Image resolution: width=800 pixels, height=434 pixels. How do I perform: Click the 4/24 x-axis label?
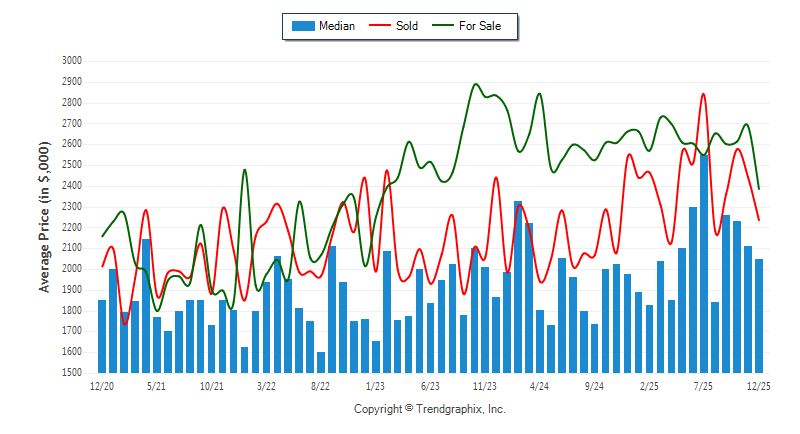pyautogui.click(x=540, y=385)
